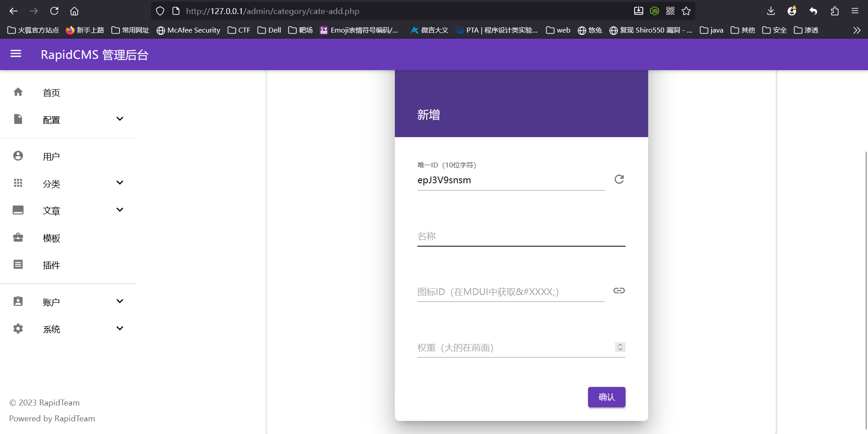Open the 首页 home sidebar item
868x434 pixels.
click(51, 93)
